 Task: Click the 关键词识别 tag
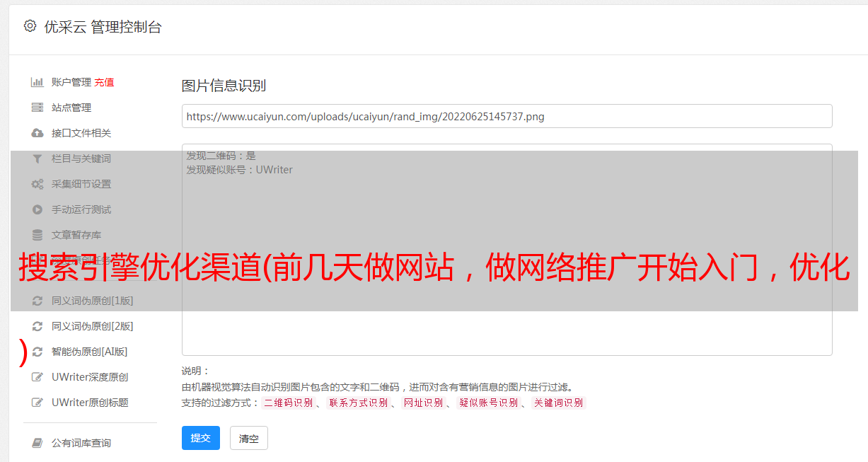559,403
